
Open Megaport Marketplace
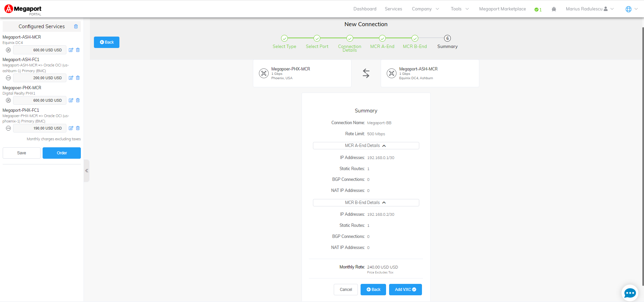[502, 9]
